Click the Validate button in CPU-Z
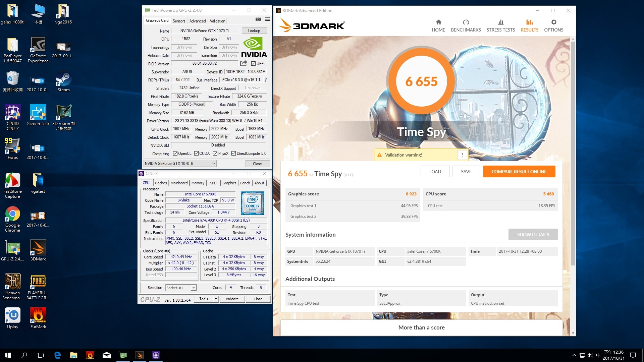The image size is (644, 362). [x=232, y=299]
